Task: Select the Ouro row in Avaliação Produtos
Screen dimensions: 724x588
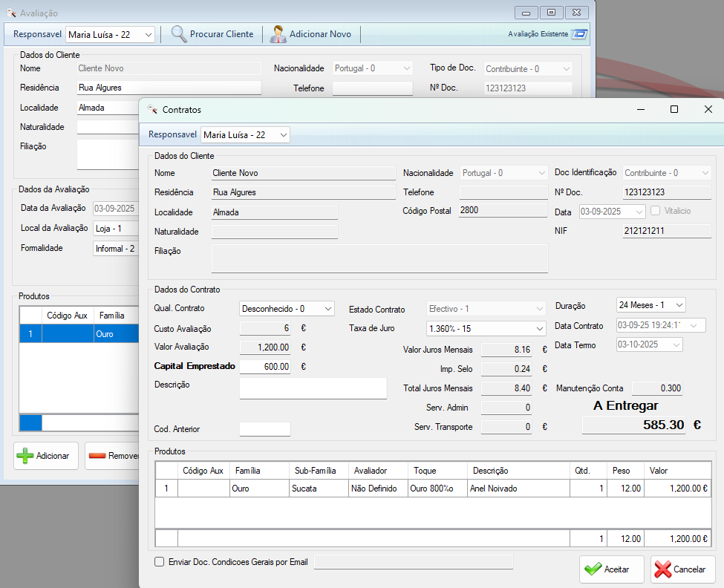Action: coord(79,333)
